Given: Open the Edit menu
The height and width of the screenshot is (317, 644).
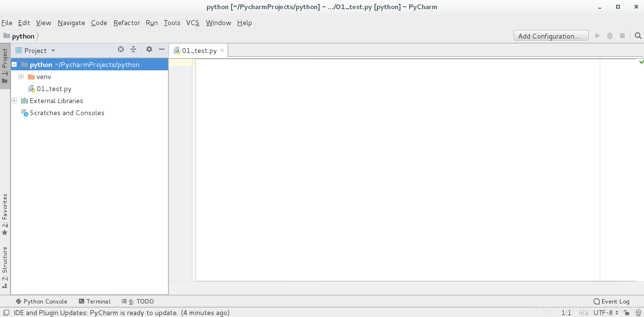Looking at the screenshot, I should click(x=24, y=23).
